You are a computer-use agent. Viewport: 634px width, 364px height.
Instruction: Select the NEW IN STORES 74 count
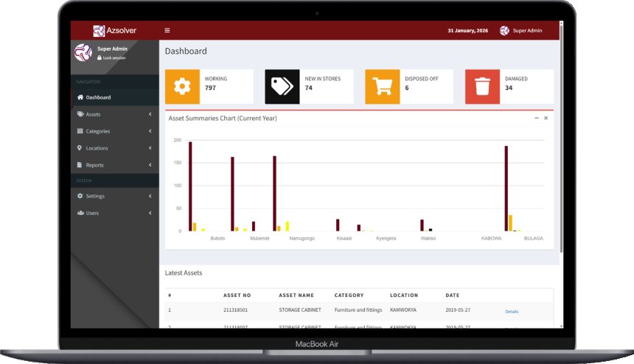point(308,88)
